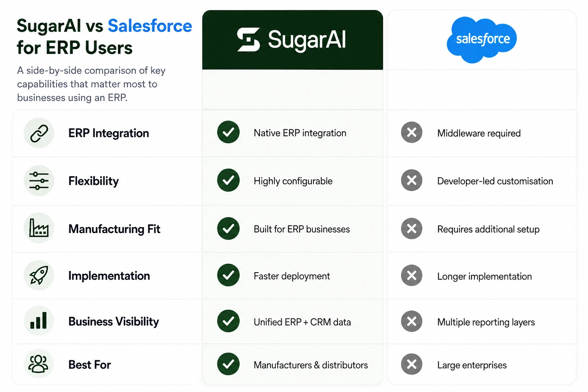
Task: Click the checkmark next to Faster deployment
Action: click(x=228, y=275)
